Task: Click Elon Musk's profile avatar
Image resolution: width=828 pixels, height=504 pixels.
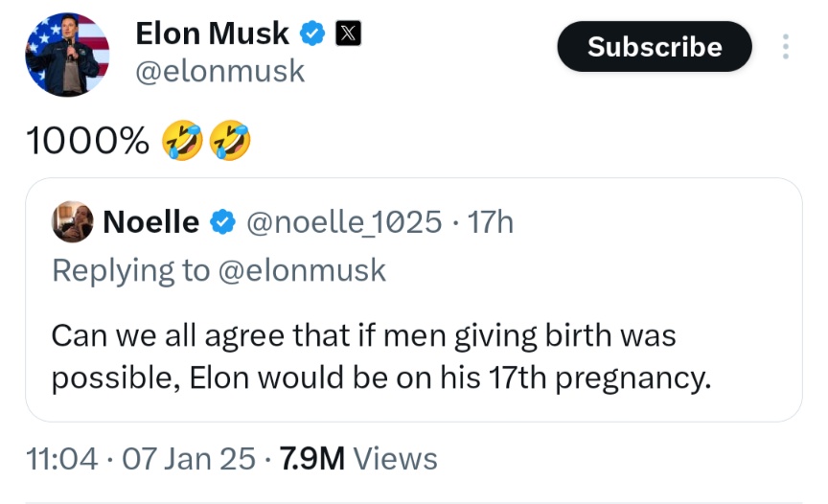Action: point(67,55)
